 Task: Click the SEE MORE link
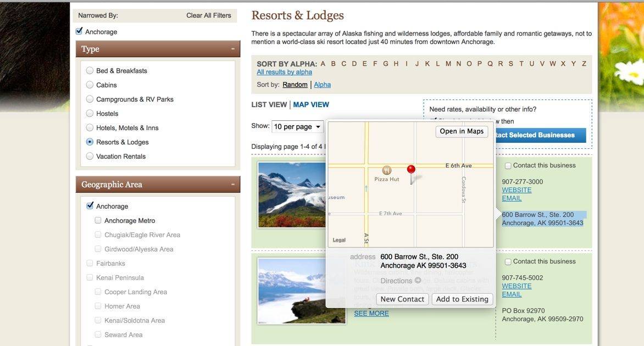click(371, 314)
